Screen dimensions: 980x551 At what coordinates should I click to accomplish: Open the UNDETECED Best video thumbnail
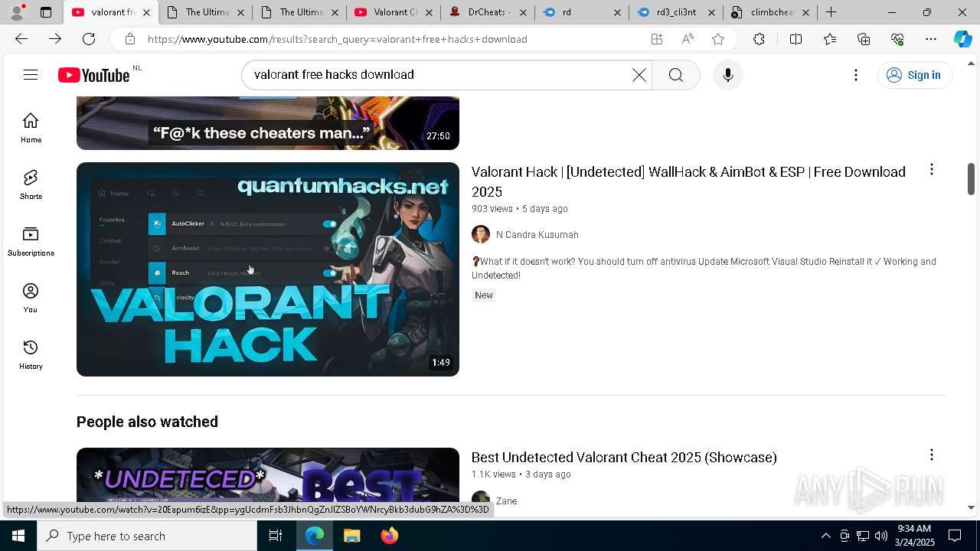268,475
